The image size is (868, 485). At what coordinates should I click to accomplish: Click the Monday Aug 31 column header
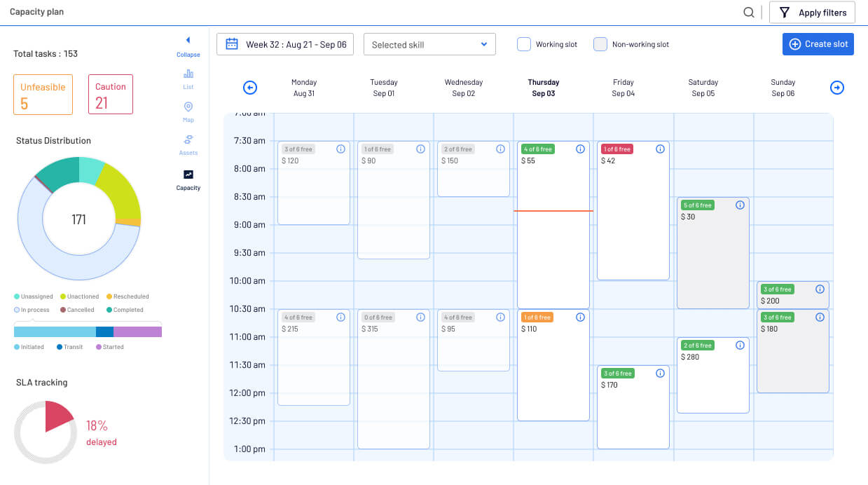pyautogui.click(x=304, y=88)
